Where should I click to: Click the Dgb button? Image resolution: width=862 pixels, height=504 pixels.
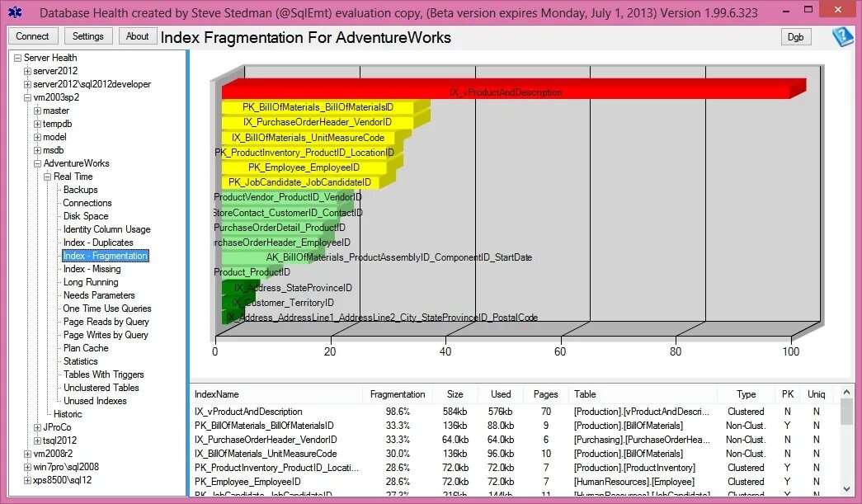point(794,36)
